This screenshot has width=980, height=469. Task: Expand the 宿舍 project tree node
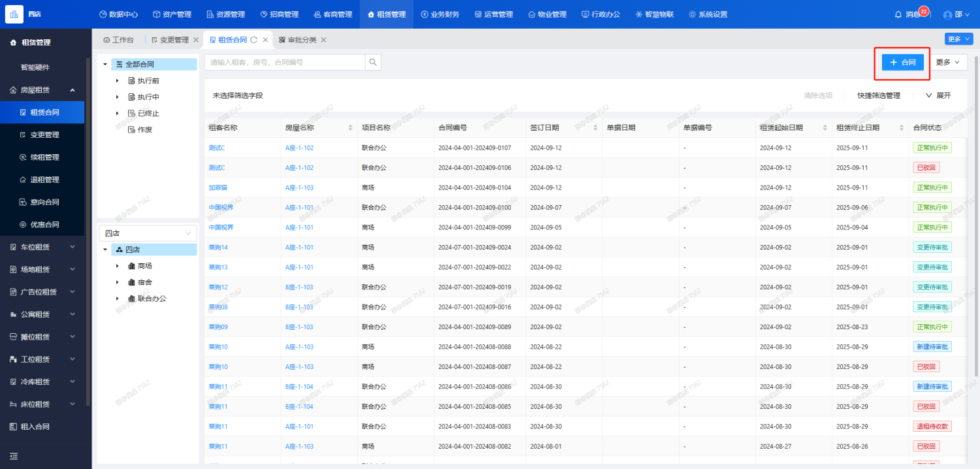coord(117,282)
